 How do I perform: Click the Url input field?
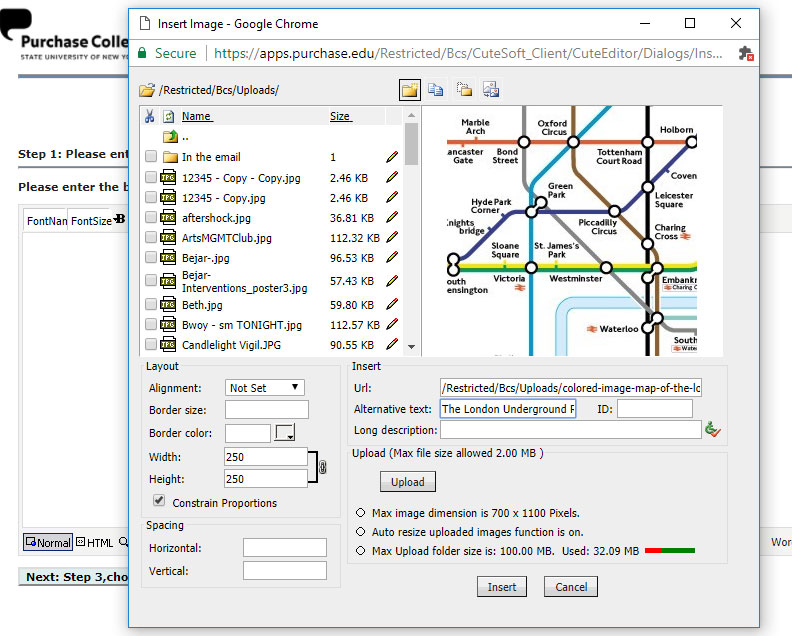click(x=571, y=388)
